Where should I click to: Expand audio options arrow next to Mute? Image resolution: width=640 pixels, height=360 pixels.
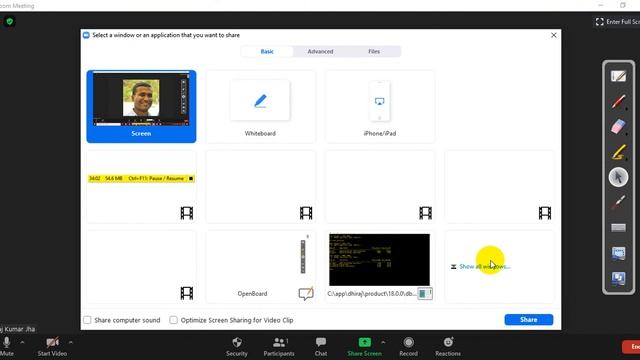(22, 342)
